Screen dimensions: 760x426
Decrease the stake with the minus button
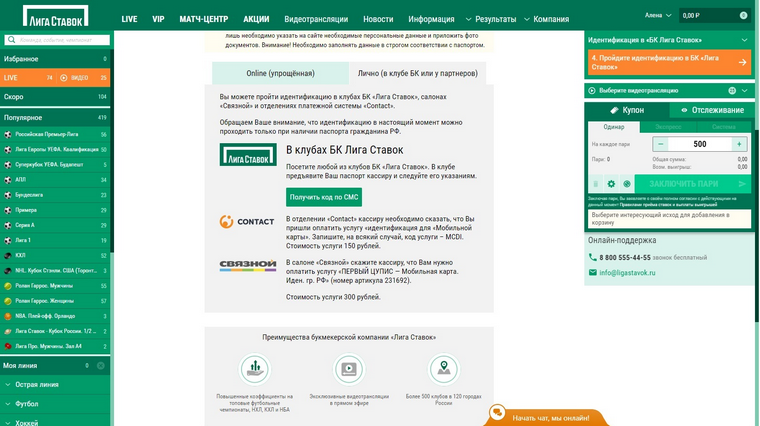660,144
